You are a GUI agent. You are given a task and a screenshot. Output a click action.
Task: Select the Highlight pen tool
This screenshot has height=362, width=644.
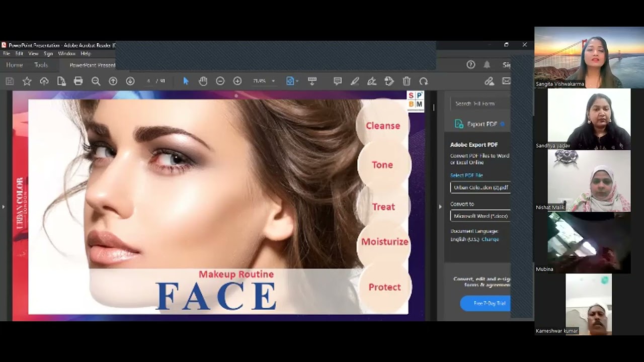(x=355, y=81)
